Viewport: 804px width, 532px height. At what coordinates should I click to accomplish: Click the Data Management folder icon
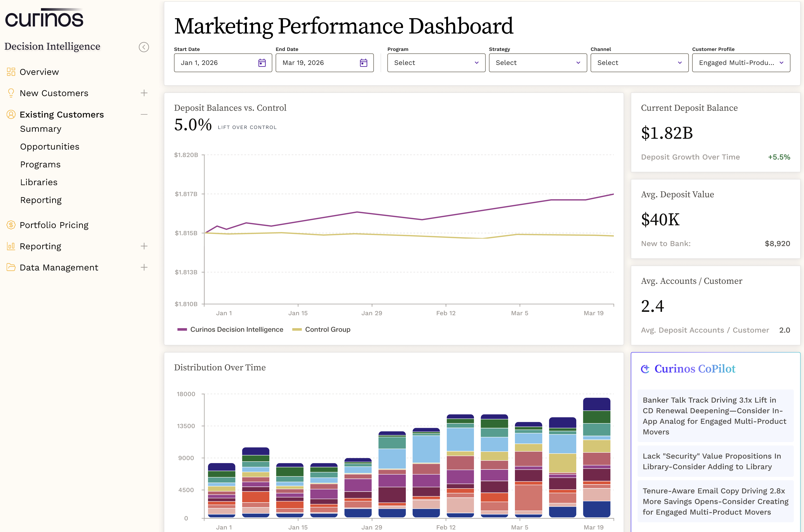(x=11, y=267)
